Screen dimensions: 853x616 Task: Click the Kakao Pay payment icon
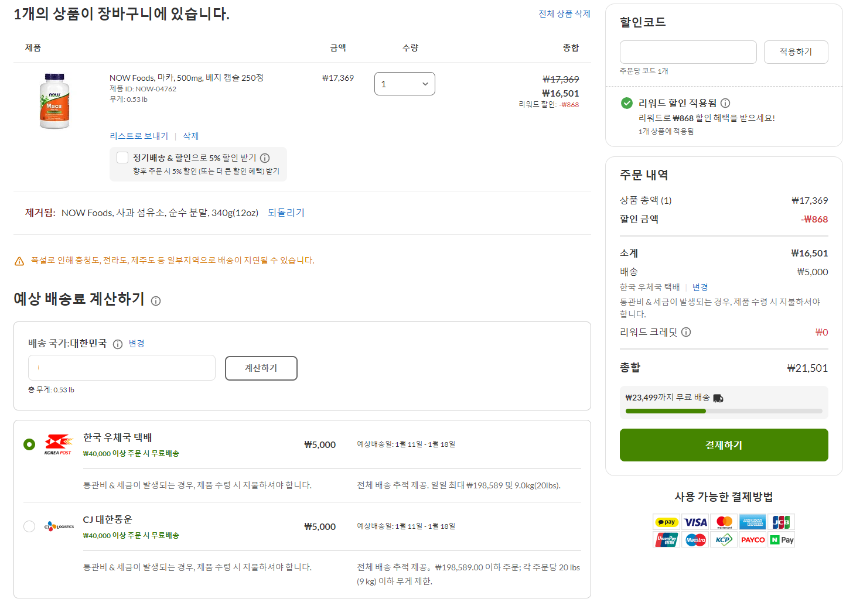(666, 522)
